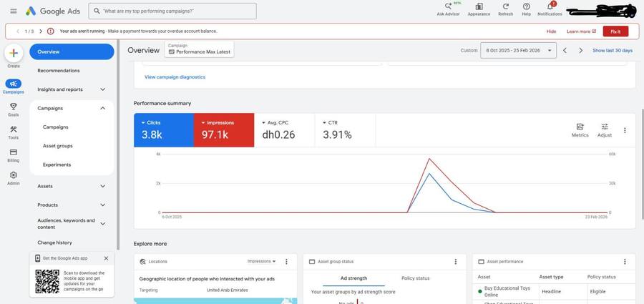The image size is (644, 304).
Task: Open the Help menu
Action: tap(526, 9)
